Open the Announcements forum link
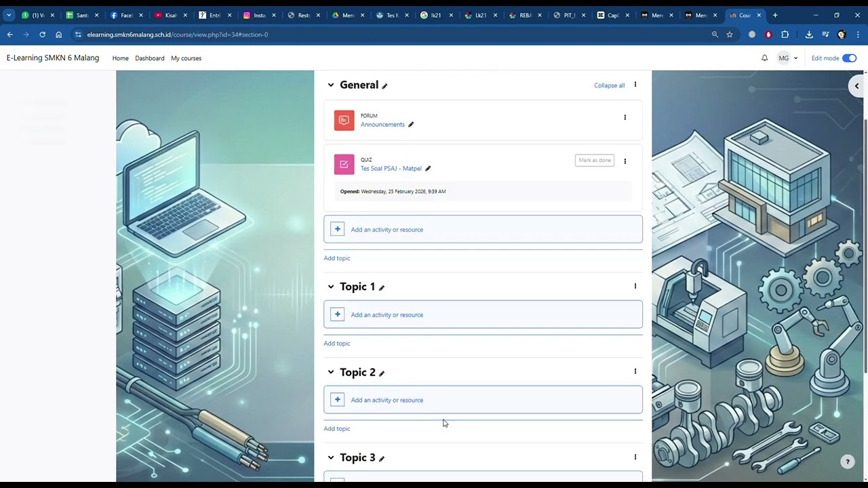Screen dimensions: 868x488 pos(382,125)
